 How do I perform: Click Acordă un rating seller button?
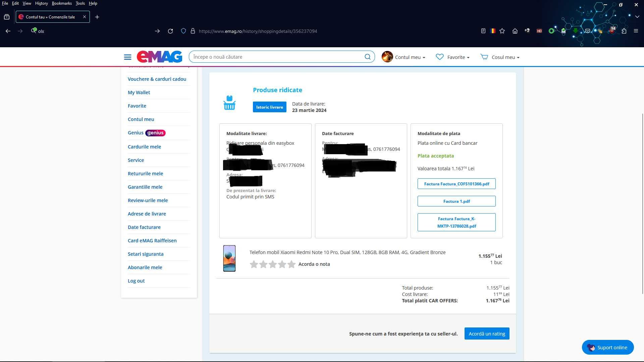click(x=487, y=333)
